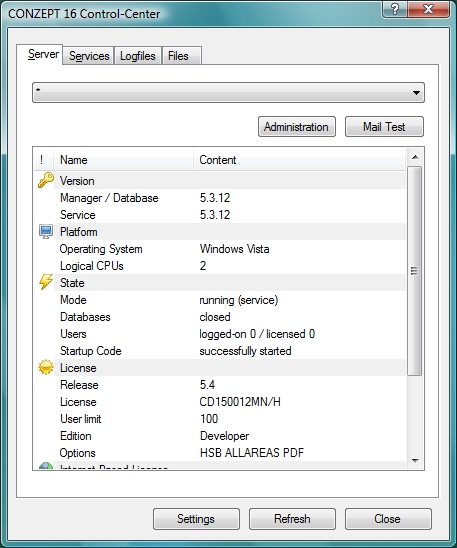
Task: Click the vertical scrollbar thumb
Action: [415, 271]
